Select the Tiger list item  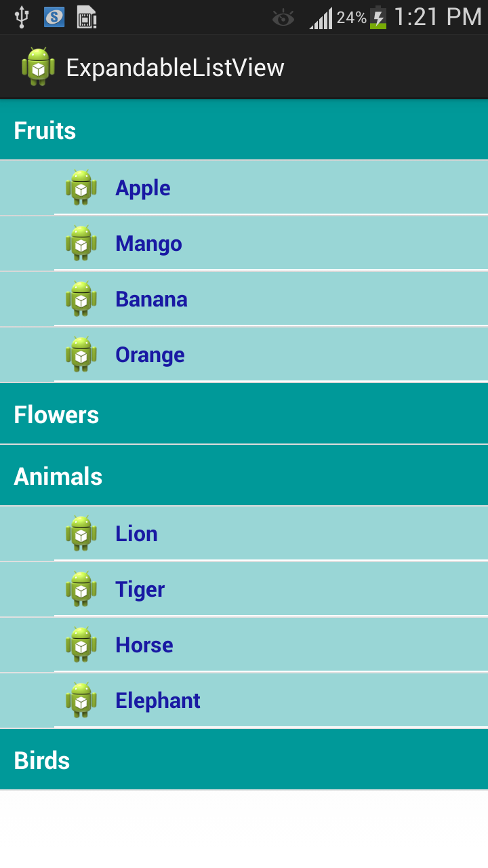click(x=271, y=589)
